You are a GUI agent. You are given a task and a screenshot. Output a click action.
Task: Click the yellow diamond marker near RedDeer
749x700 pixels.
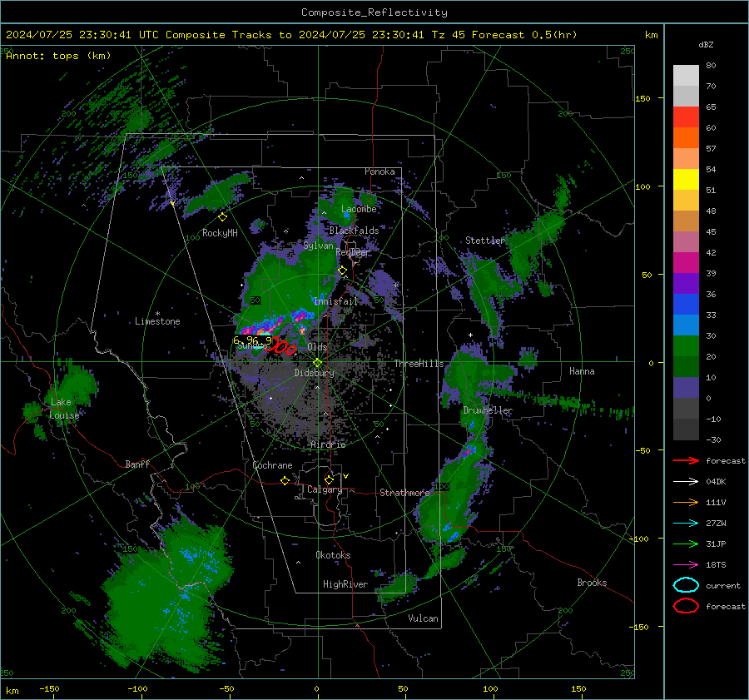[343, 271]
